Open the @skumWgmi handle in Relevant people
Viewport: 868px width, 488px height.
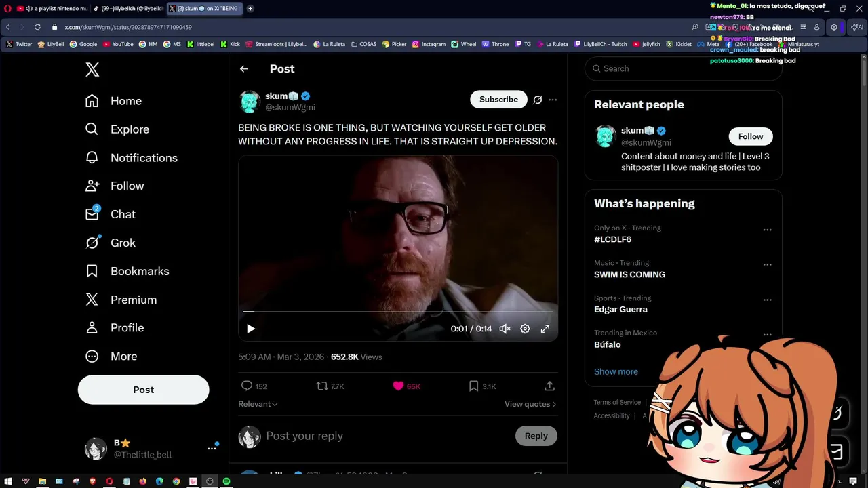pyautogui.click(x=646, y=142)
